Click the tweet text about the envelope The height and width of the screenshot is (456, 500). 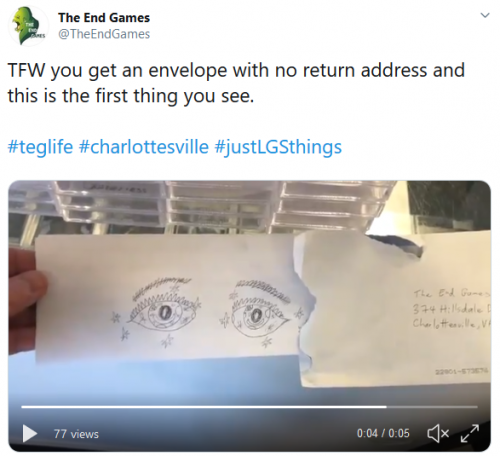click(236, 83)
